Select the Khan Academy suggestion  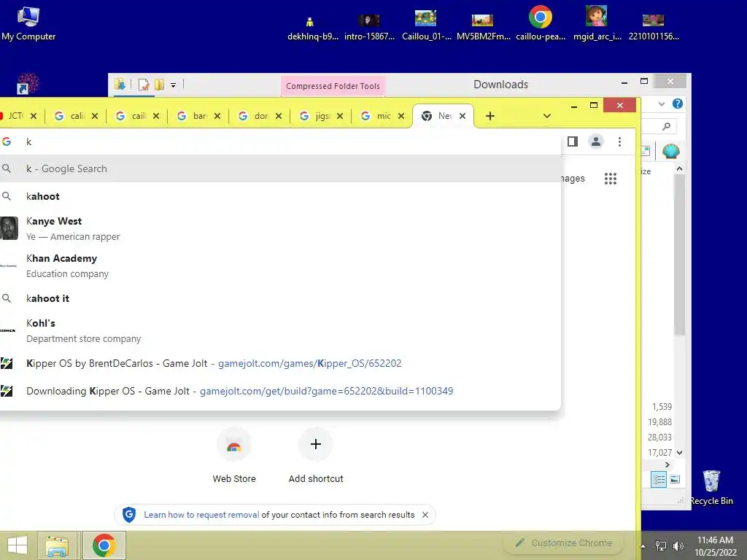point(280,265)
